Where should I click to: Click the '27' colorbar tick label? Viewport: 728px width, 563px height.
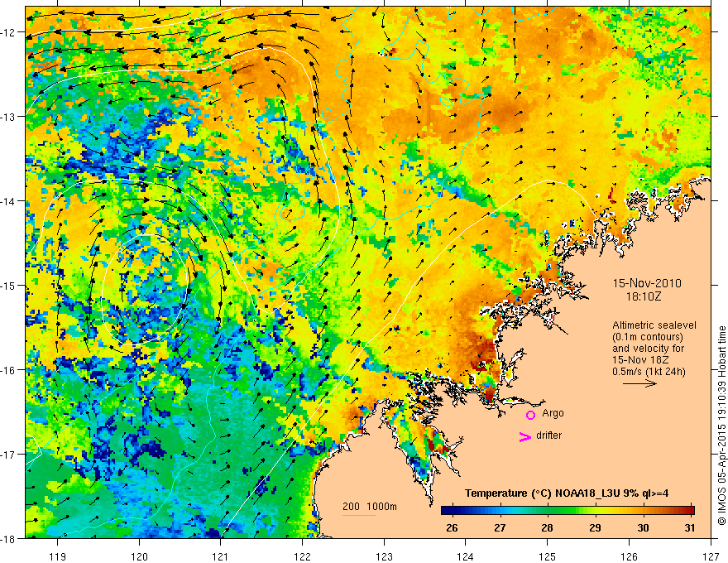500,527
